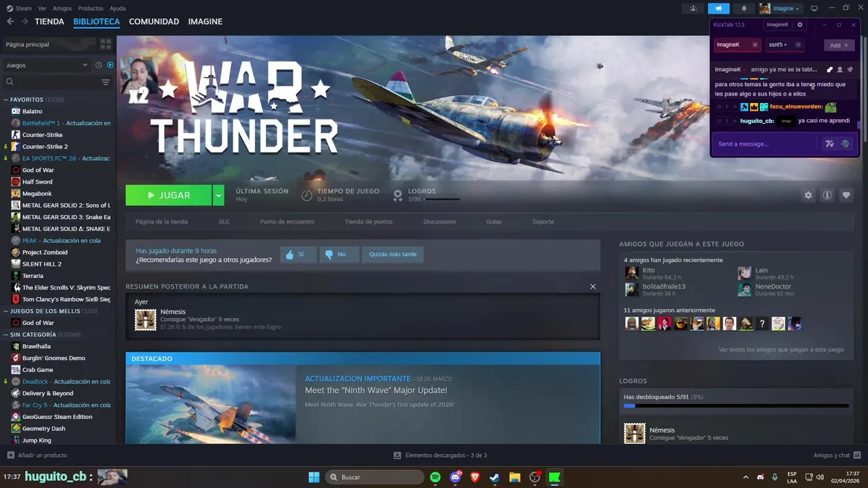Open Kick emote picker in KickTalk
Viewport: 868px width, 488px height.
click(845, 144)
